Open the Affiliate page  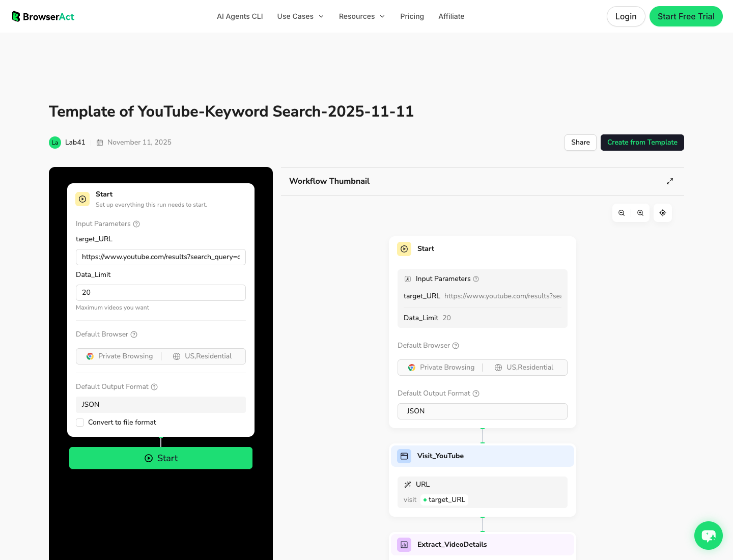coord(451,16)
